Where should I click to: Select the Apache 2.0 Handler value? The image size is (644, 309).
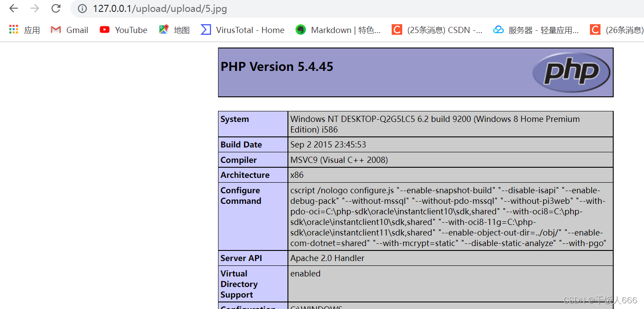click(327, 258)
